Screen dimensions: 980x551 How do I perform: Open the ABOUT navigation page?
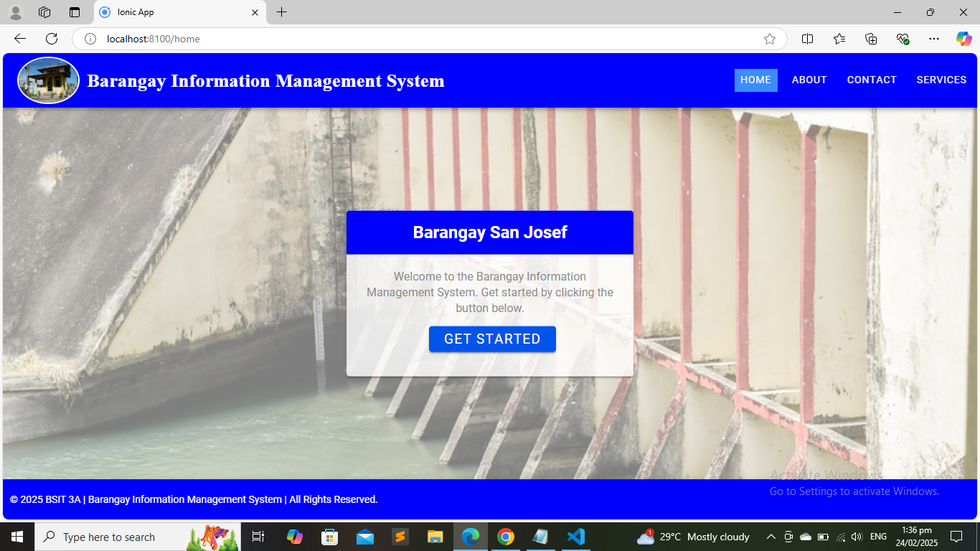[809, 80]
